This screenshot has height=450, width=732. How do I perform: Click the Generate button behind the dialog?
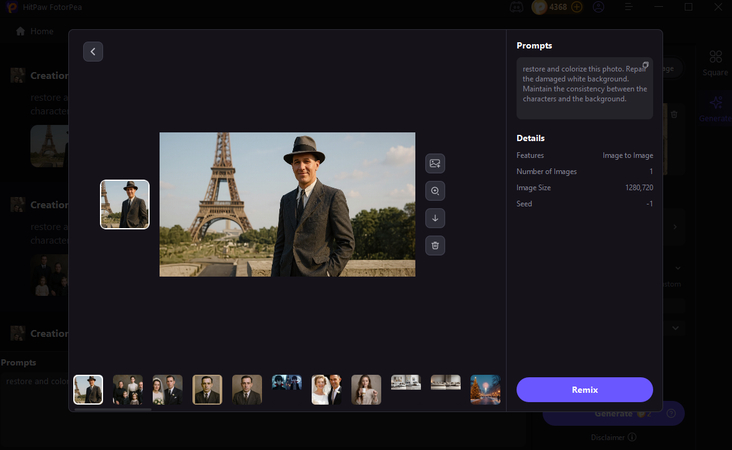click(613, 414)
